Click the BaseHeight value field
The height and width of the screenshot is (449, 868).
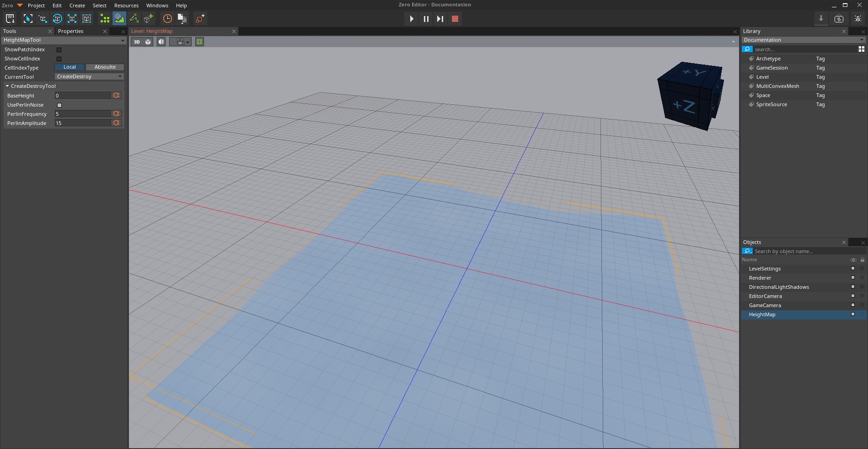tap(83, 95)
